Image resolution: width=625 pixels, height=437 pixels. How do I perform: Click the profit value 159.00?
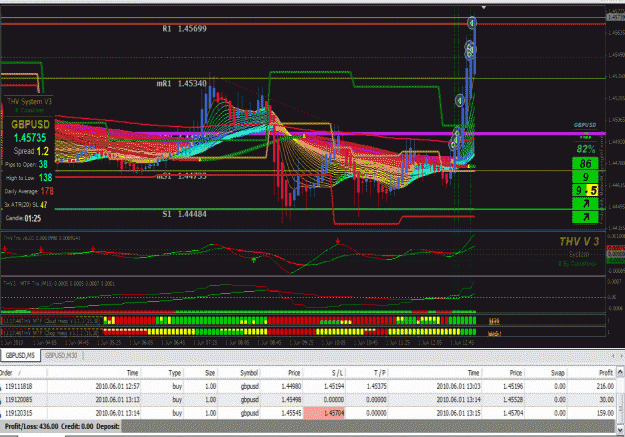pos(605,413)
